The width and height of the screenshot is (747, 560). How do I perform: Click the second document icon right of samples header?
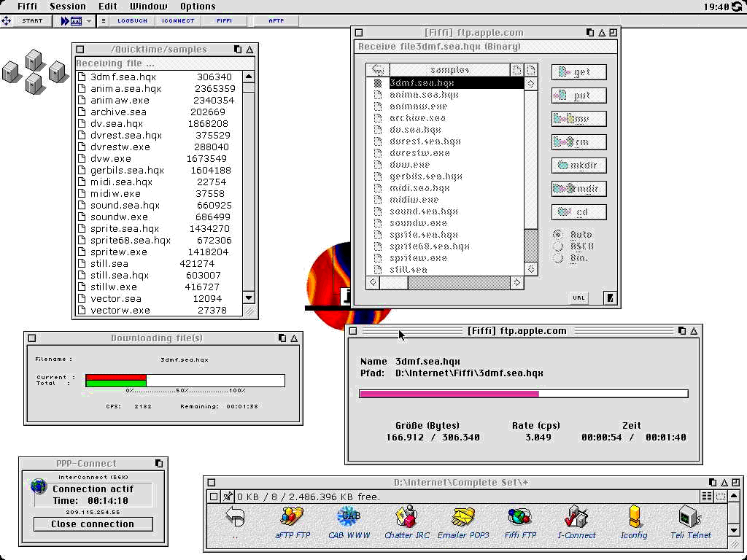(531, 70)
